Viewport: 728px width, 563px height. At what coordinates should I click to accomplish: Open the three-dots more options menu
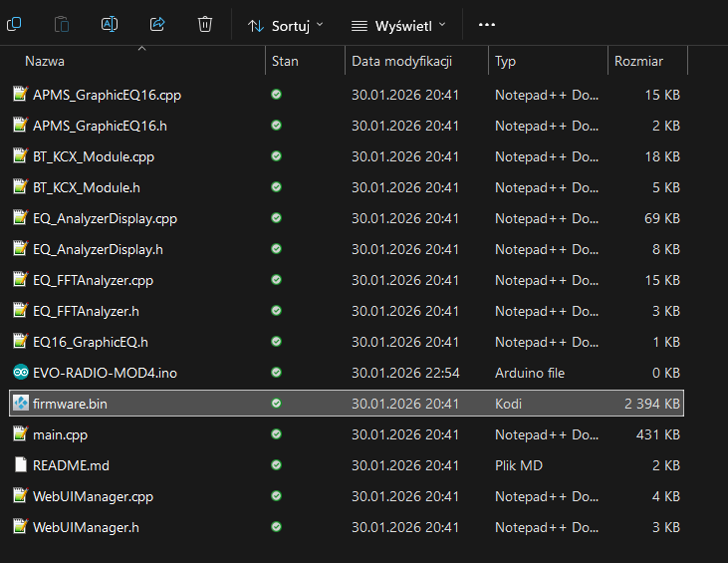487,24
